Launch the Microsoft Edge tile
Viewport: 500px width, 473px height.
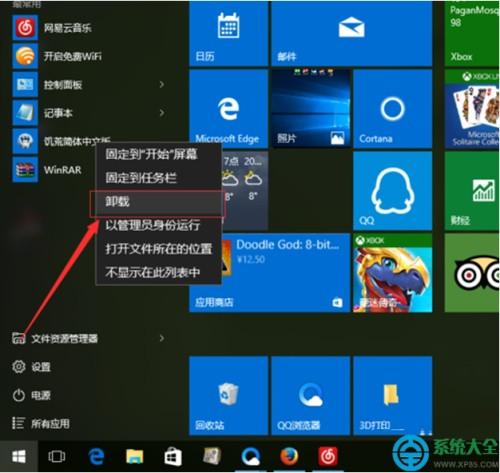tap(229, 109)
